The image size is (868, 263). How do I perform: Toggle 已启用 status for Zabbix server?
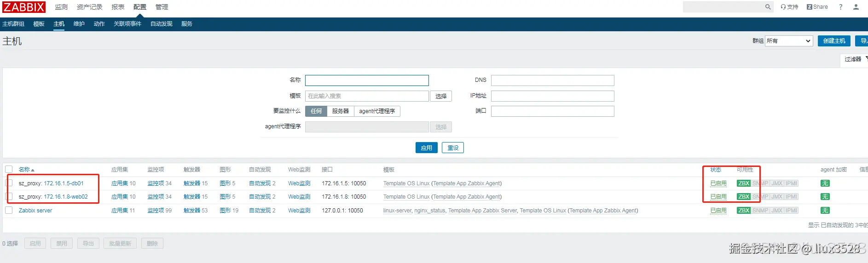(718, 210)
